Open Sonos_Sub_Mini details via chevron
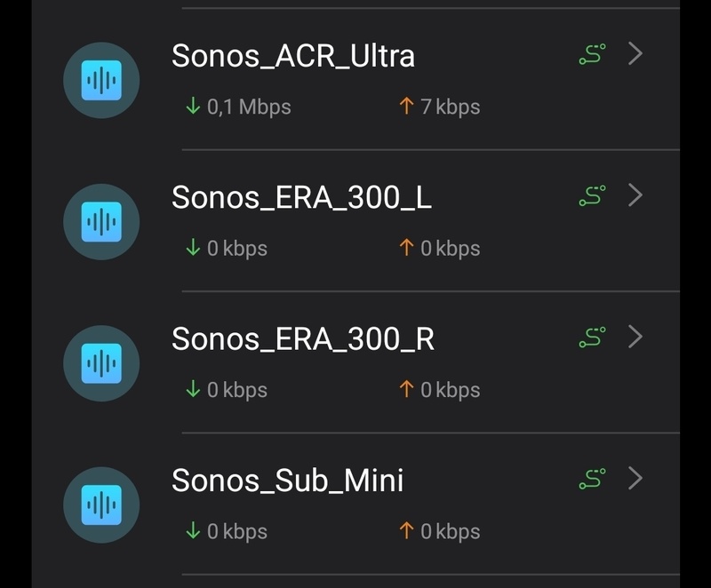The height and width of the screenshot is (588, 711). point(635,479)
